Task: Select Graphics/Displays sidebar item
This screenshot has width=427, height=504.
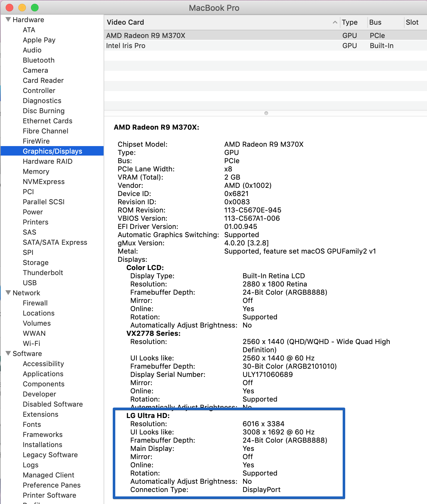Action: click(x=52, y=151)
